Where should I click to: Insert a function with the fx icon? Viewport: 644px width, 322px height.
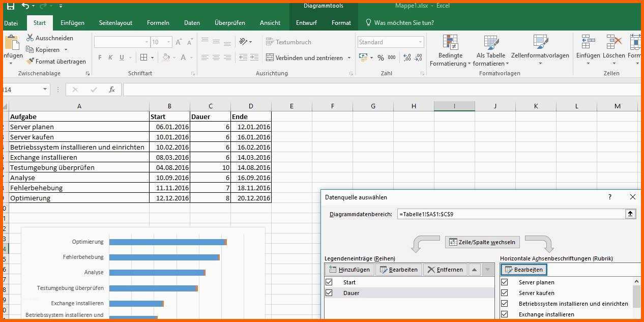click(112, 90)
